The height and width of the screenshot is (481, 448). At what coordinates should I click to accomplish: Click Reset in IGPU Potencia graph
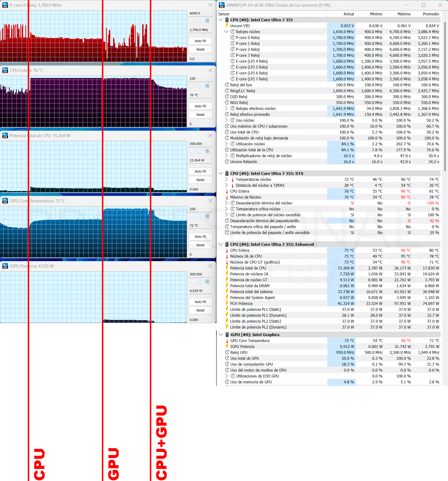[200, 310]
